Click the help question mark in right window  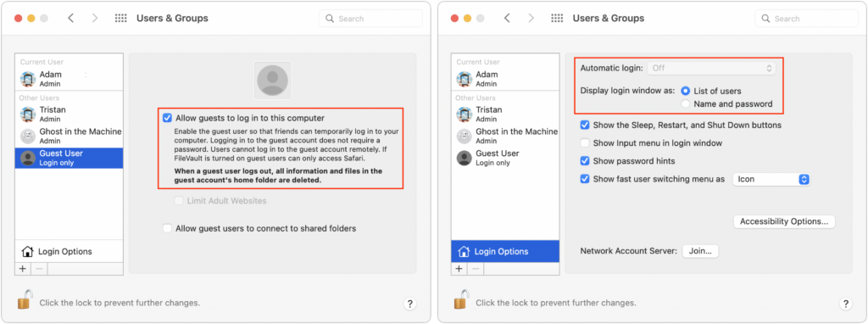click(x=845, y=304)
